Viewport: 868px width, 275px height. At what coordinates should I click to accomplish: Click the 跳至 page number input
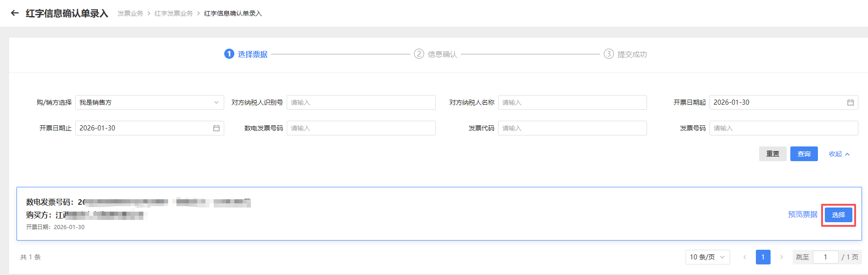(826, 257)
